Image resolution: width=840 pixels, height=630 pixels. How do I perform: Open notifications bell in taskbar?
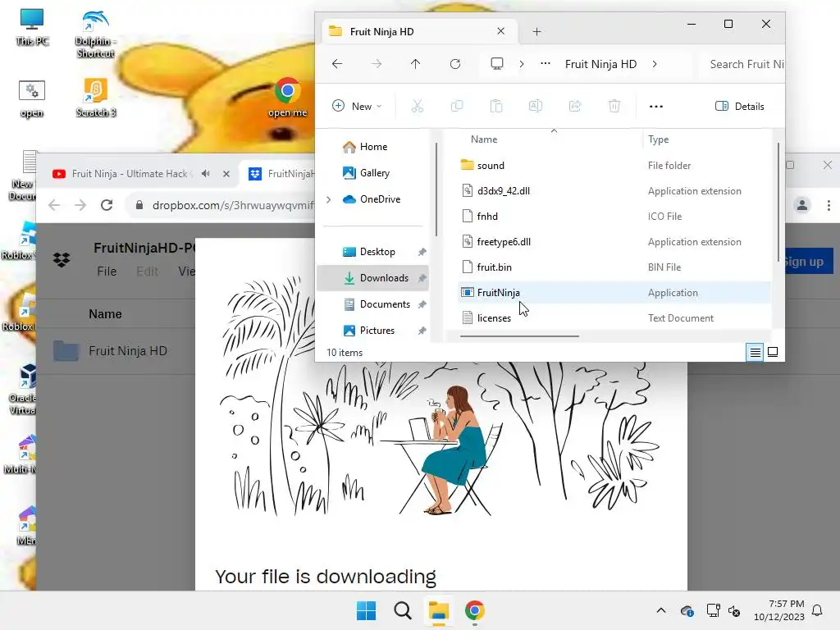coord(818,610)
